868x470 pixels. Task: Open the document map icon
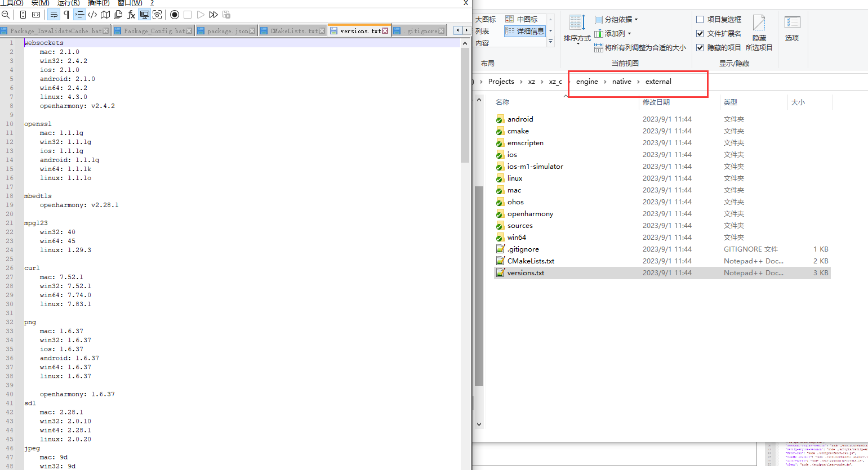pyautogui.click(x=105, y=15)
